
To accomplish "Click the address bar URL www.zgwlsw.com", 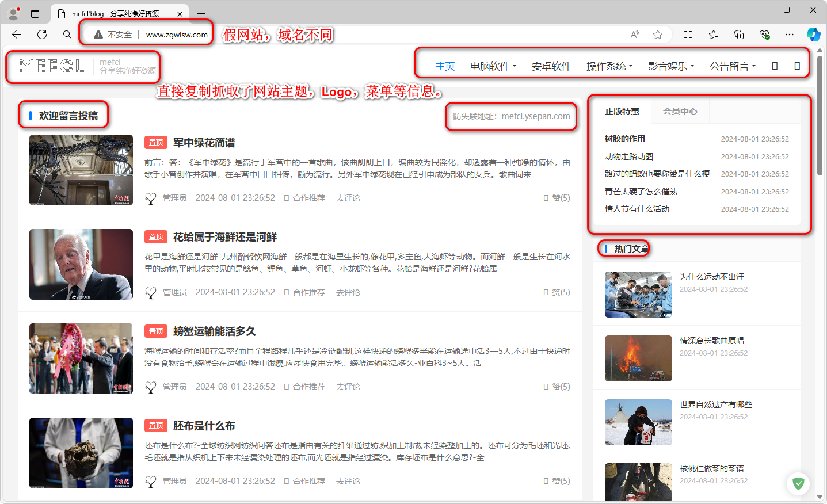I will [x=177, y=35].
